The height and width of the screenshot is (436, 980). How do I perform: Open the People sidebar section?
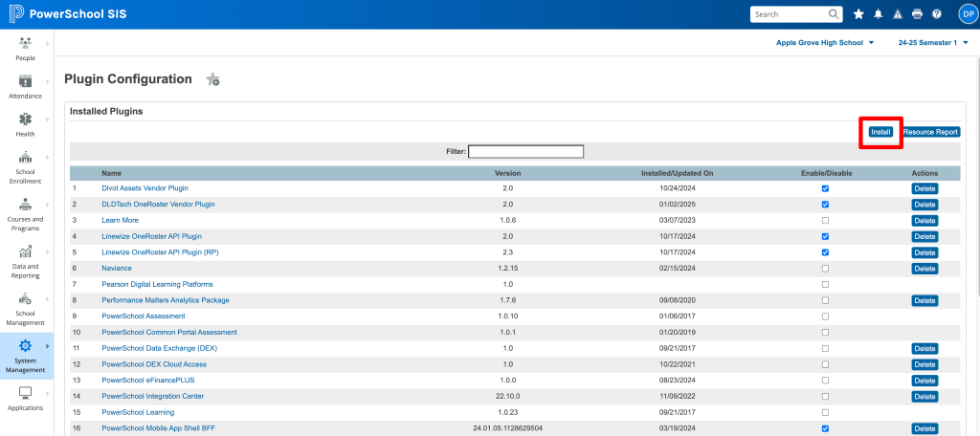pyautogui.click(x=26, y=48)
